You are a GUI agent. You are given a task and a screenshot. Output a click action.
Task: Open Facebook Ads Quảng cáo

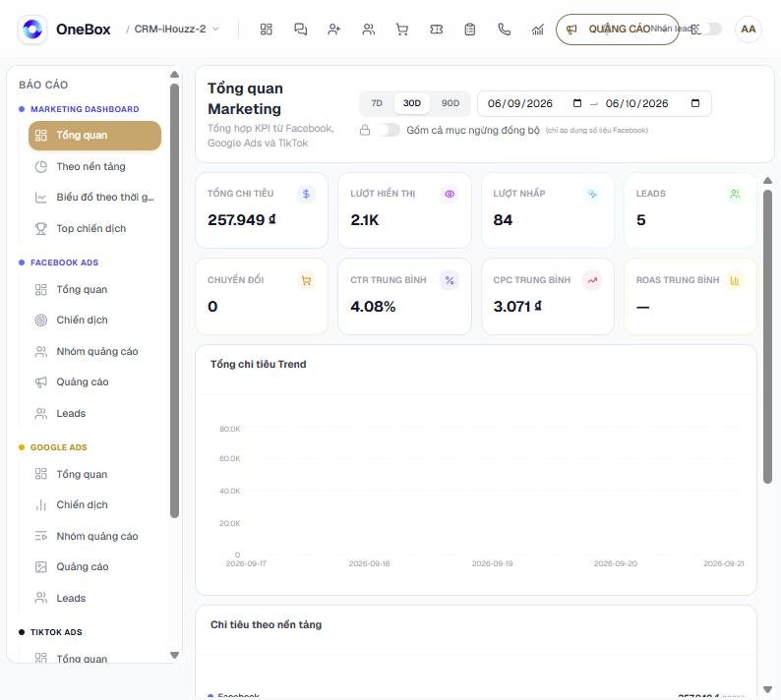coord(94,381)
